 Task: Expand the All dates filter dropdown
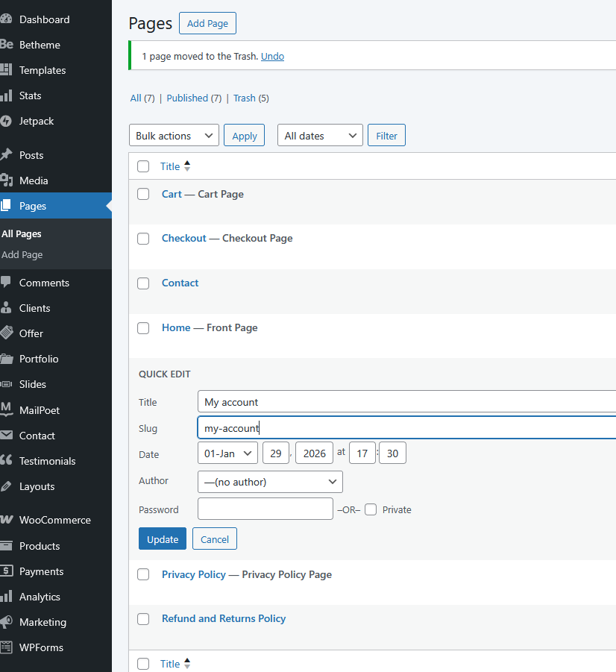tap(320, 136)
